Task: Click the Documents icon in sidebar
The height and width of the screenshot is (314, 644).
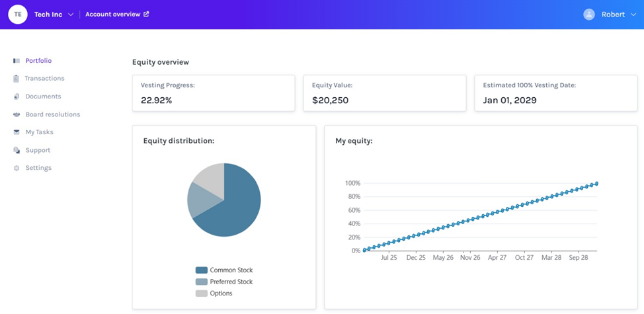Action: [17, 97]
